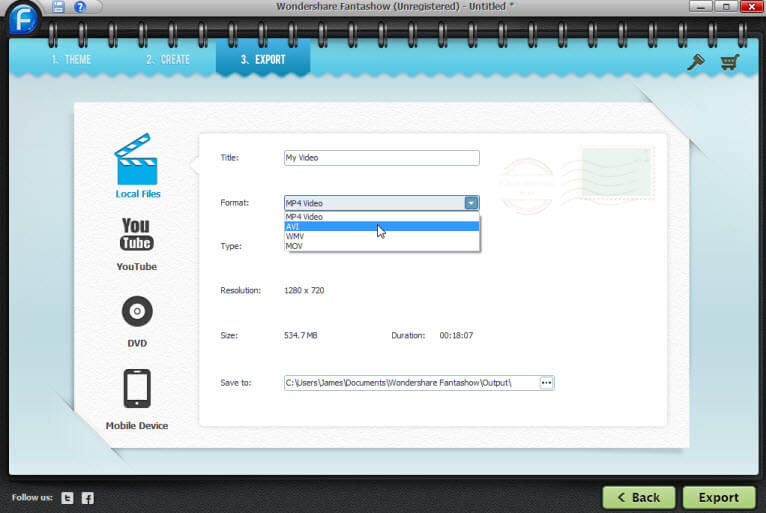The image size is (766, 513).
Task: Choose Mobile Device export option
Action: 137,400
